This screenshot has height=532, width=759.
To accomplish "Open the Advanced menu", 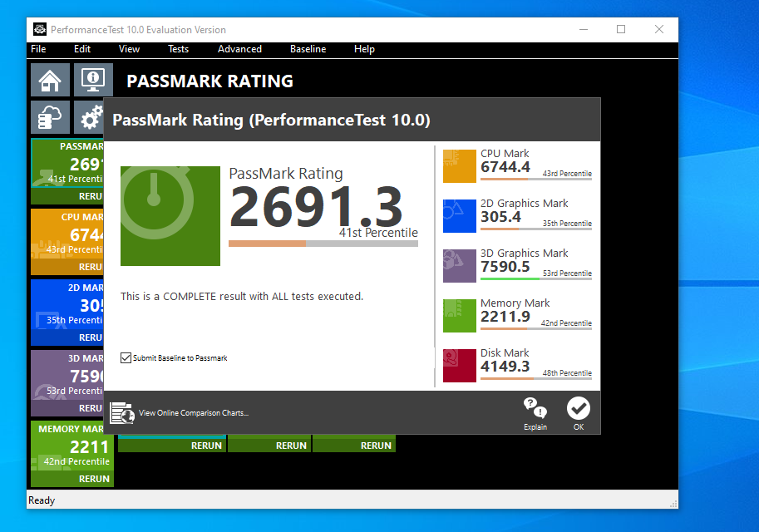I will tap(239, 49).
